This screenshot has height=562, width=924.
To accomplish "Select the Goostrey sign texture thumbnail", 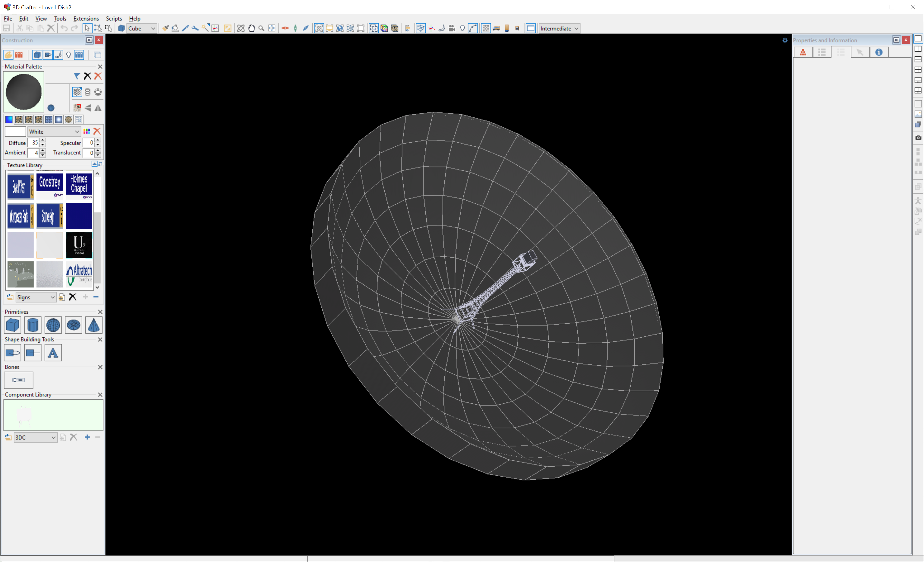I will (x=50, y=186).
